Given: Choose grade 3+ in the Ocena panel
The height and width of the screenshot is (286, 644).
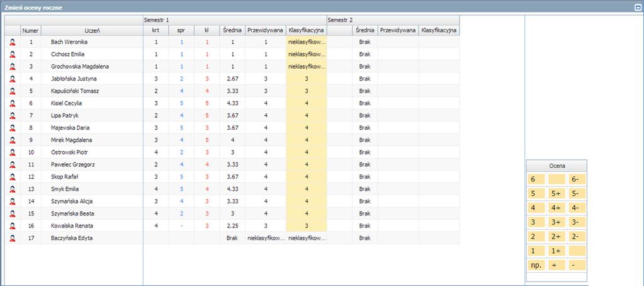Looking at the screenshot, I should point(556,222).
